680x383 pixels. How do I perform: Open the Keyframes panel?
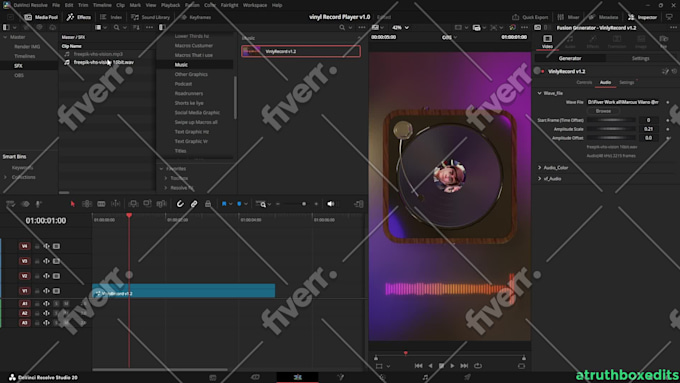pyautogui.click(x=196, y=17)
